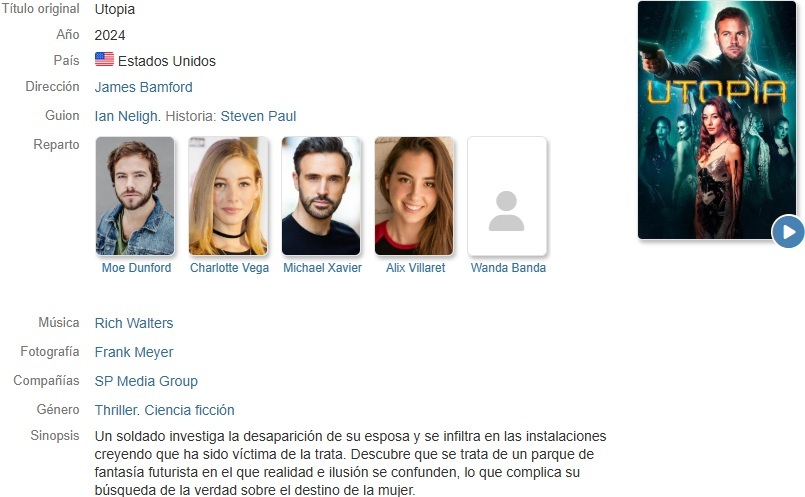Open Wanda Banda's placeholder avatar
805x497 pixels.
(x=507, y=196)
